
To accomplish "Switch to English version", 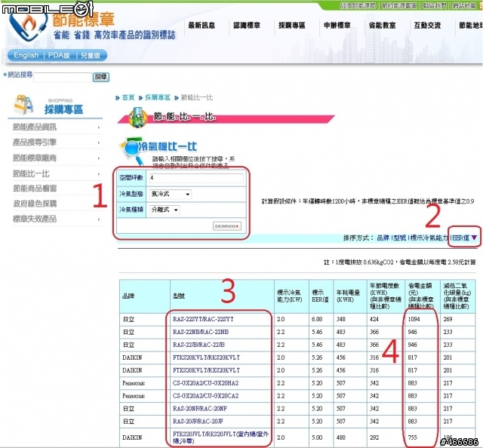I will 26,55.
